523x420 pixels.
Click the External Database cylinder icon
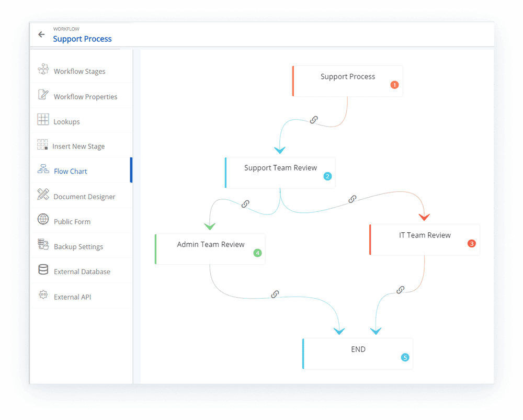coord(43,270)
